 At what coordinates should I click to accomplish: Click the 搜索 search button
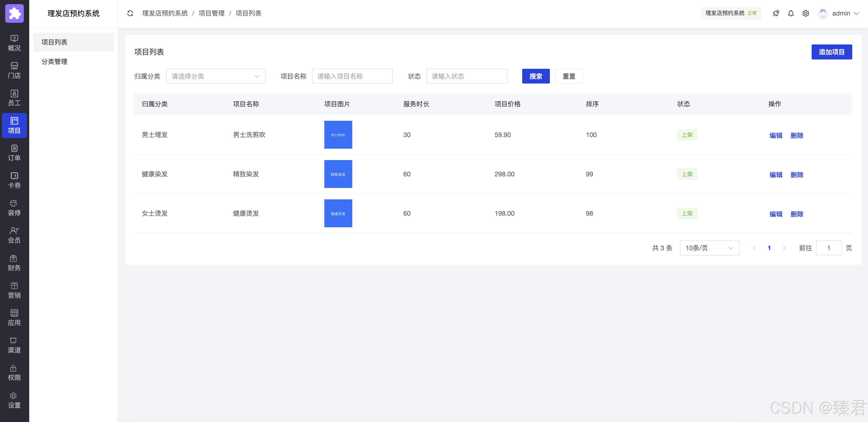click(x=536, y=76)
